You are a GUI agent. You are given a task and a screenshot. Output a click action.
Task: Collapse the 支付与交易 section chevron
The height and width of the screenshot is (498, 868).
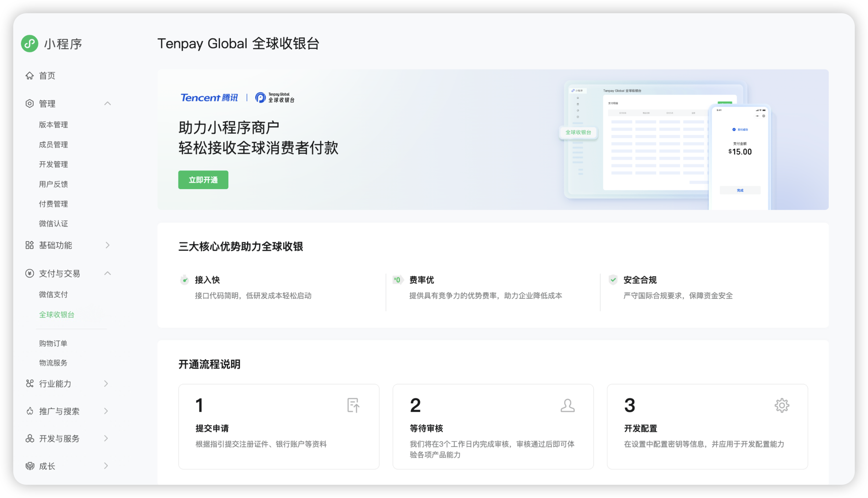(x=108, y=273)
